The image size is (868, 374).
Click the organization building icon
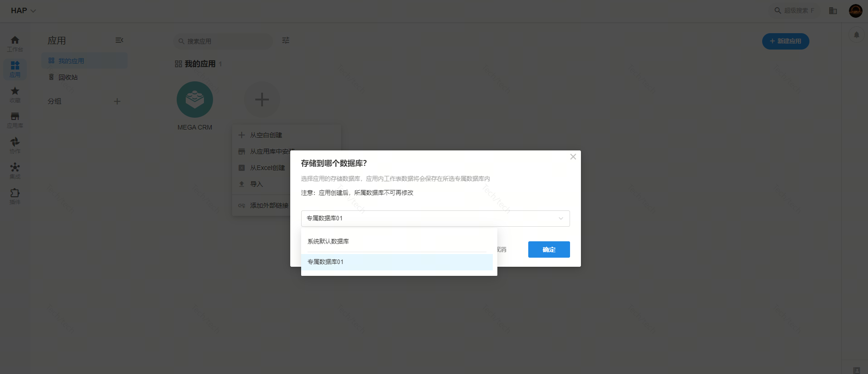coord(833,10)
